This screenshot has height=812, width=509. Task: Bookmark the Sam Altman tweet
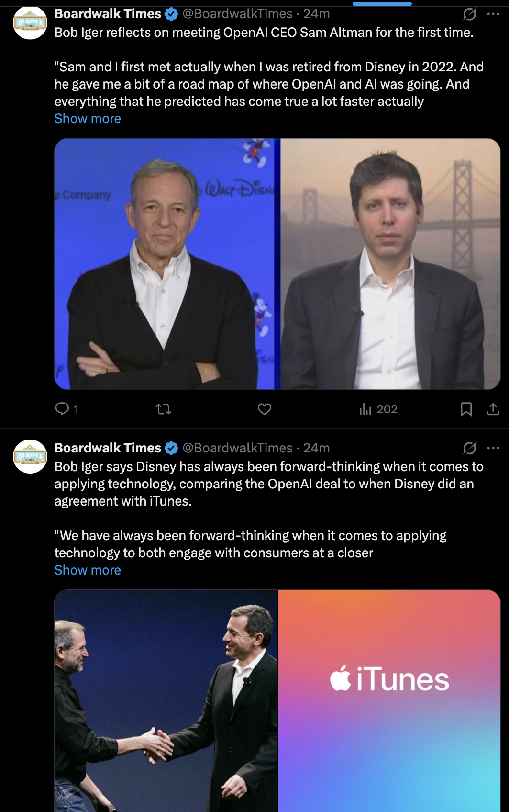(466, 409)
